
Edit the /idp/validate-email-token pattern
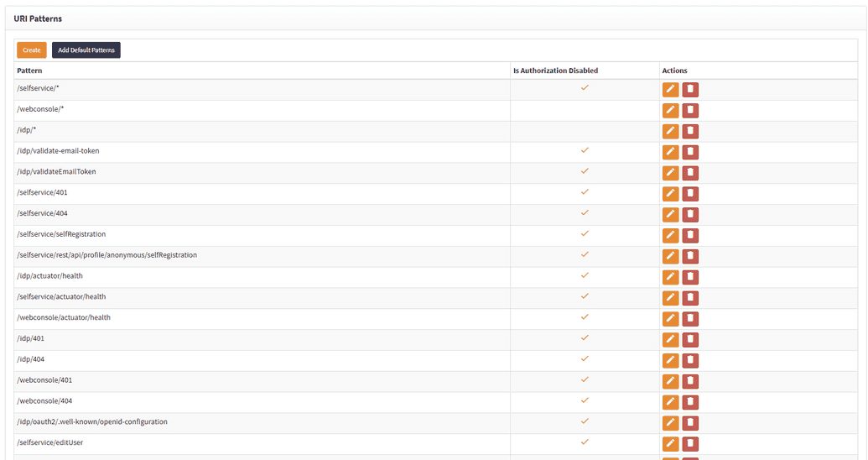(x=670, y=152)
